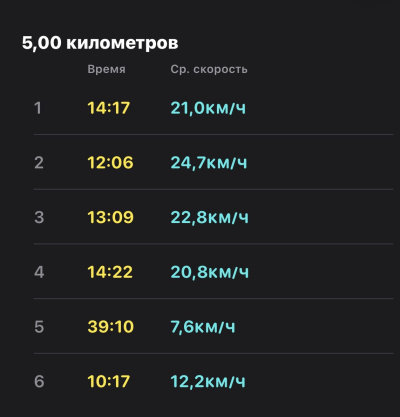Image resolution: width=400 pixels, height=417 pixels.
Task: Click the 14:22 time value
Action: [x=110, y=272]
